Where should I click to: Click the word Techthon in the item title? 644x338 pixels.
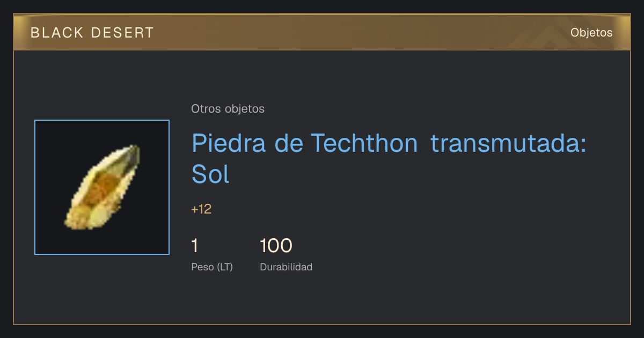(364, 143)
